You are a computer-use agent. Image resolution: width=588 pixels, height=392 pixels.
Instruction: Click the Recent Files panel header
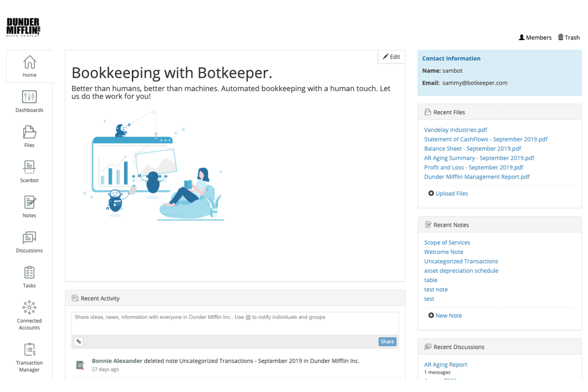pos(500,112)
